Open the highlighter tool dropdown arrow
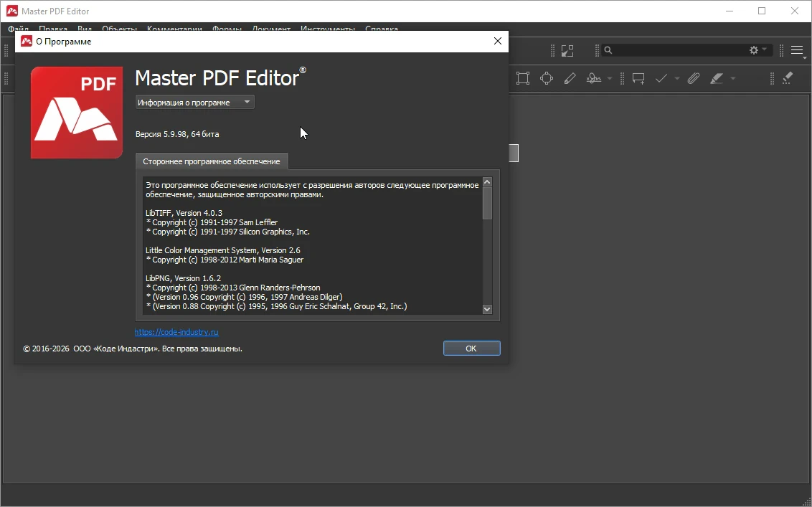The image size is (812, 507). (x=733, y=79)
